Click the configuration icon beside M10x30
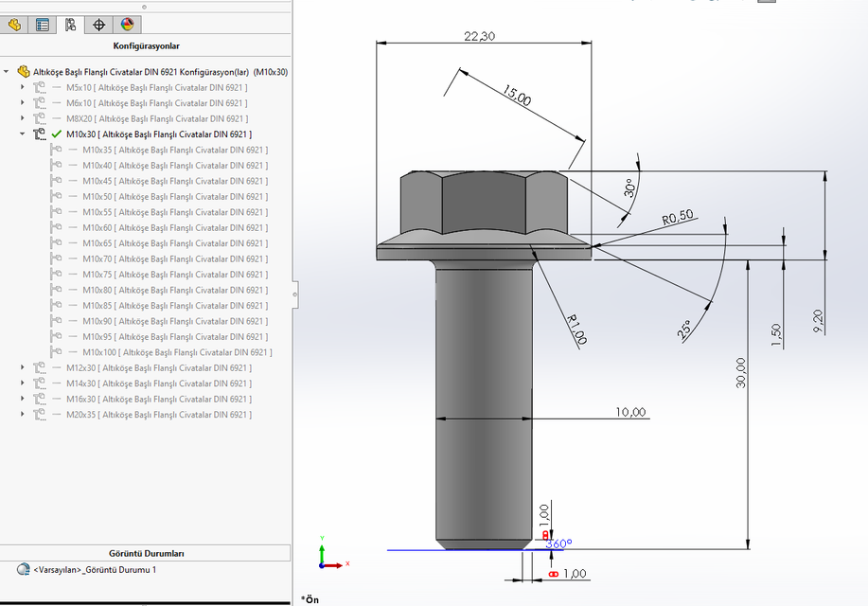868x606 pixels. pos(39,134)
